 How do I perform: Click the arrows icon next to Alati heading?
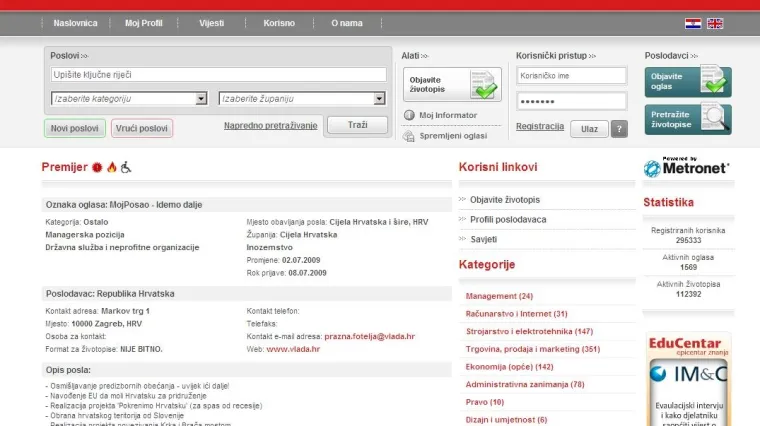(x=425, y=56)
